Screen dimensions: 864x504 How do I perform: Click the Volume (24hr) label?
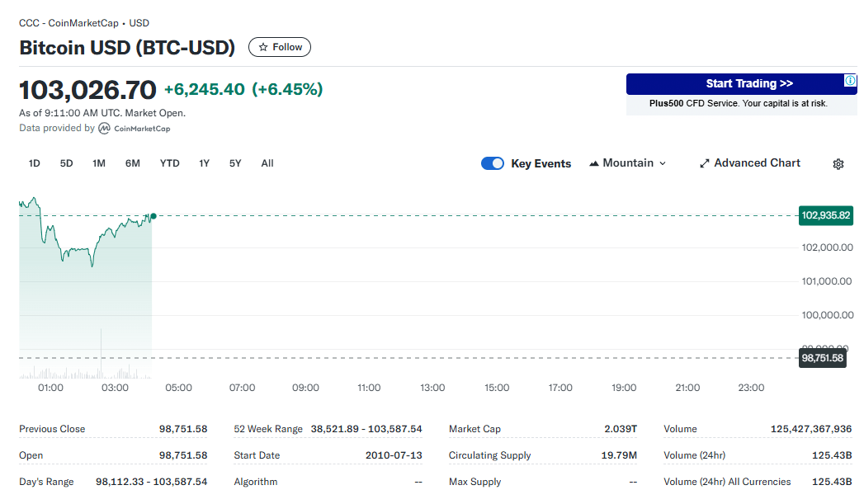[x=694, y=455]
